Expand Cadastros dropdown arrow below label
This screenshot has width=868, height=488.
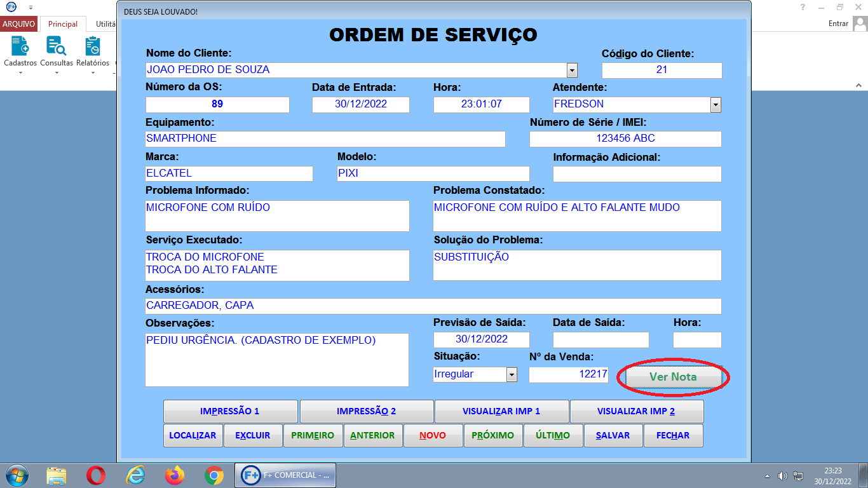(x=20, y=72)
